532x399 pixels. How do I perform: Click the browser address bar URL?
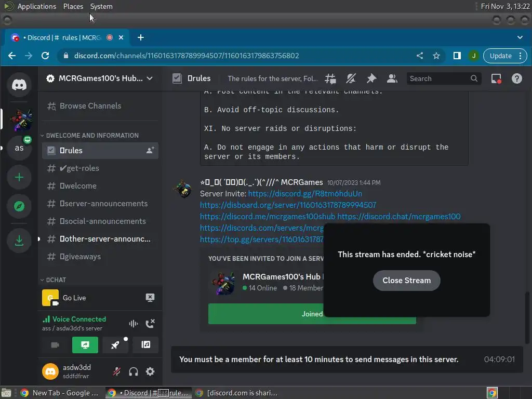[x=187, y=56]
